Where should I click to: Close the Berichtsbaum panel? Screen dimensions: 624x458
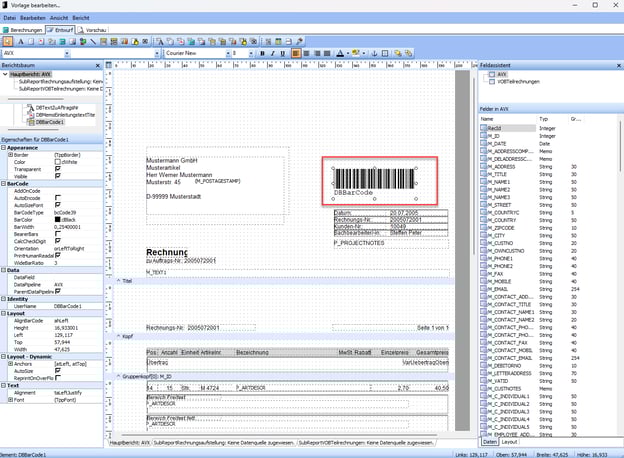coord(99,64)
